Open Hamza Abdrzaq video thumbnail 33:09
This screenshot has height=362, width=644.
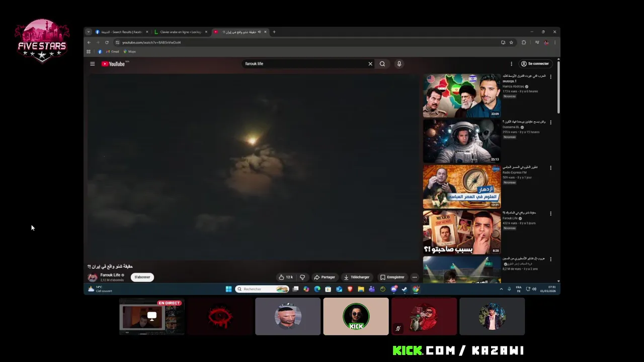(x=462, y=96)
